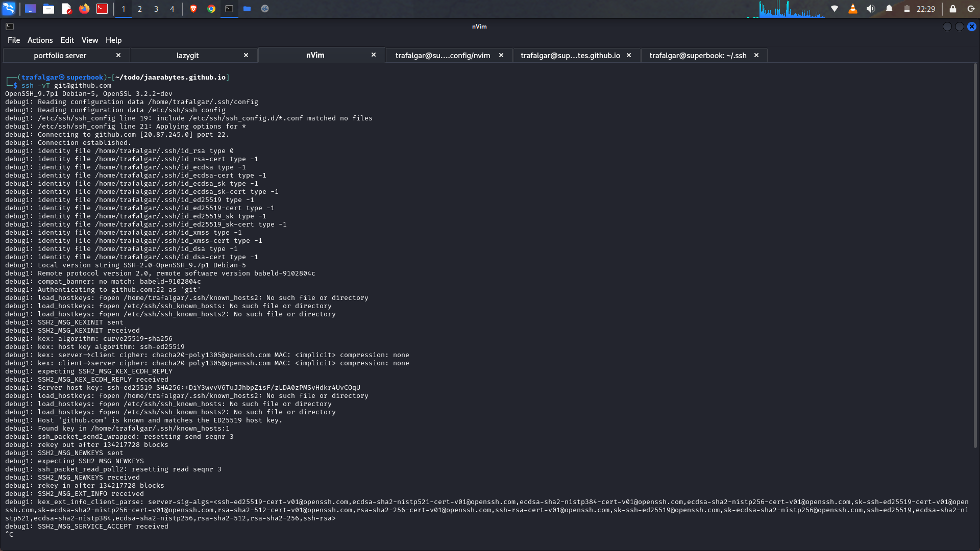Click the terminal vertical scrollbar
980x551 pixels.
click(975, 255)
